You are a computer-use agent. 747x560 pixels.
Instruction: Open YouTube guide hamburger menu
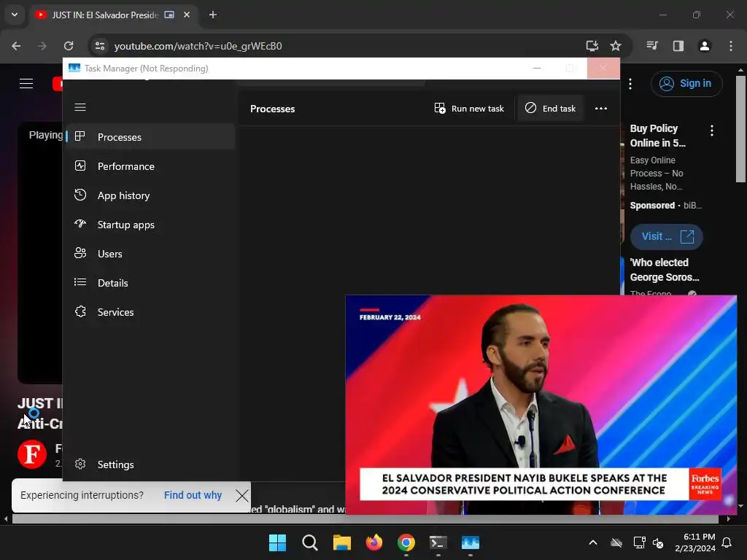[26, 84]
